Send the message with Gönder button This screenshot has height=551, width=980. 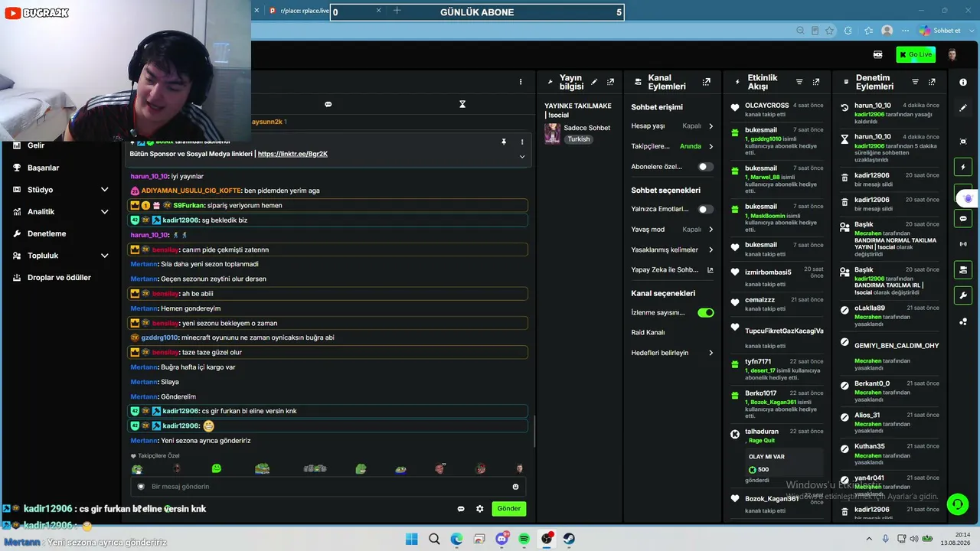(508, 509)
